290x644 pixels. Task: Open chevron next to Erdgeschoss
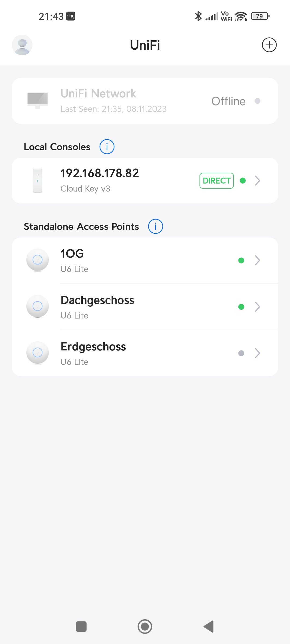coord(258,353)
